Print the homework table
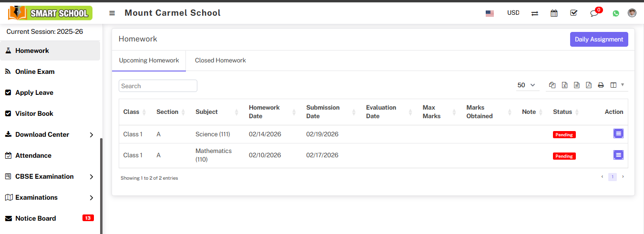The height and width of the screenshot is (234, 644). 601,85
